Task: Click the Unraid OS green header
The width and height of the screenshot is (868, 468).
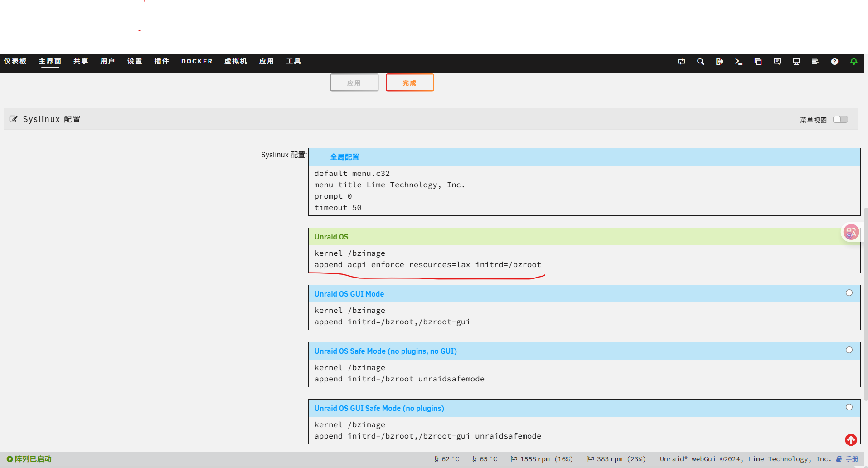Action: (584, 237)
